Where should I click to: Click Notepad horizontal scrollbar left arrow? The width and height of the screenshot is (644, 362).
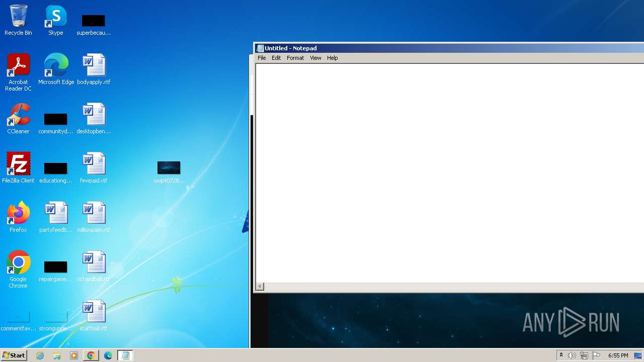(x=260, y=287)
